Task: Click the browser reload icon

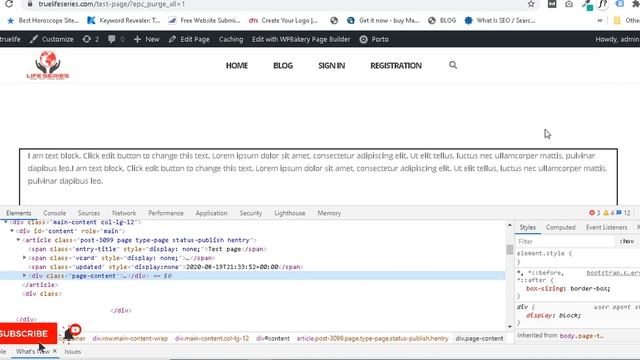Action: pos(9,4)
